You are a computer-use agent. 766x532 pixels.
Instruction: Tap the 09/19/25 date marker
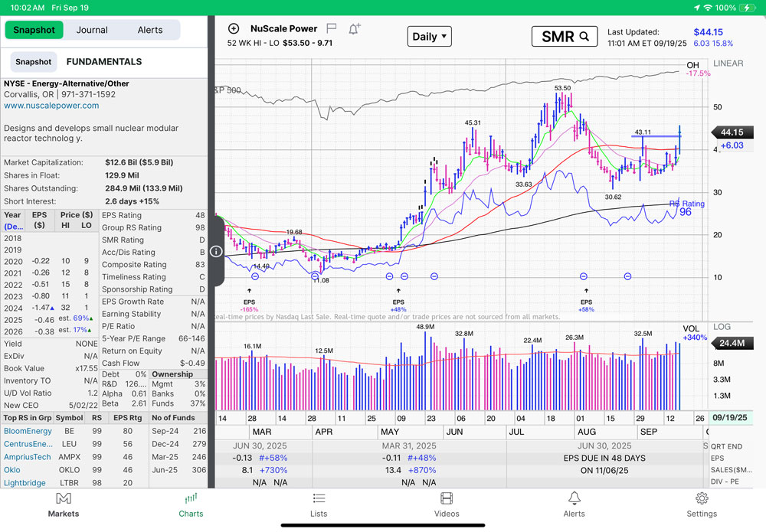[730, 419]
